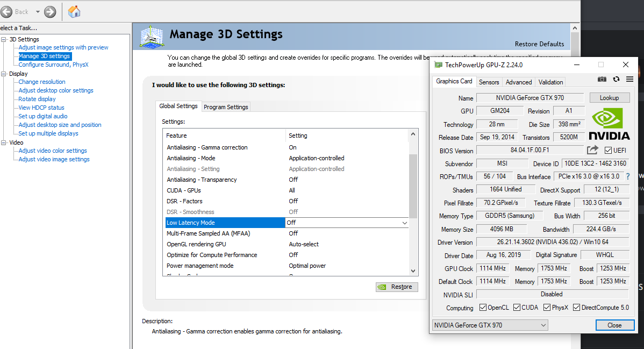The image size is (644, 349).
Task: Open Adjust image settings with preview
Action: click(63, 48)
